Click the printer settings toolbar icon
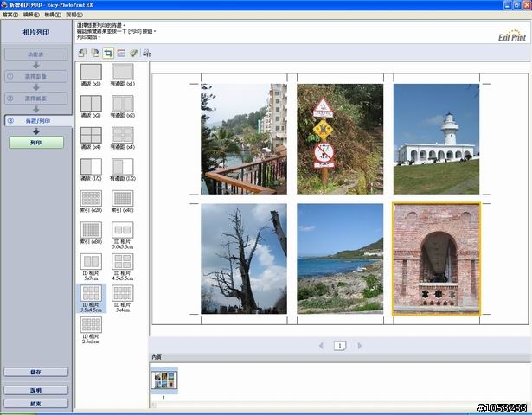This screenshot has width=532, height=415. click(x=147, y=53)
